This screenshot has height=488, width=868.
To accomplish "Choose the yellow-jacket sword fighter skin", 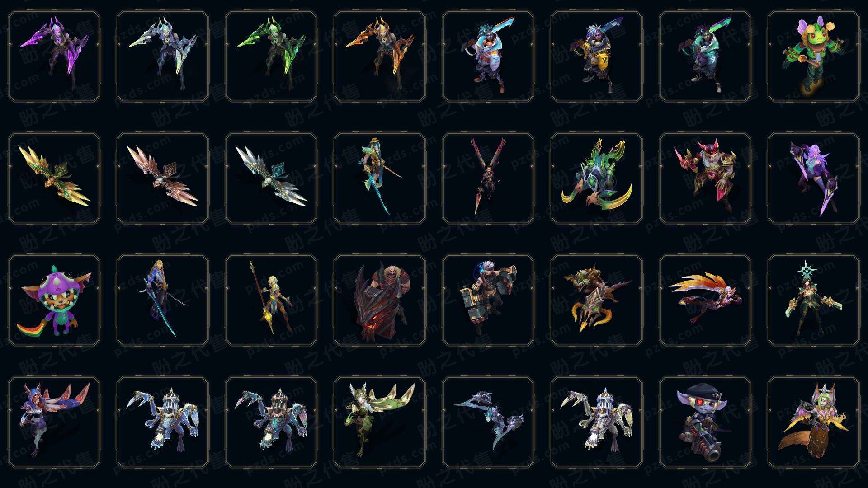I will [x=597, y=56].
